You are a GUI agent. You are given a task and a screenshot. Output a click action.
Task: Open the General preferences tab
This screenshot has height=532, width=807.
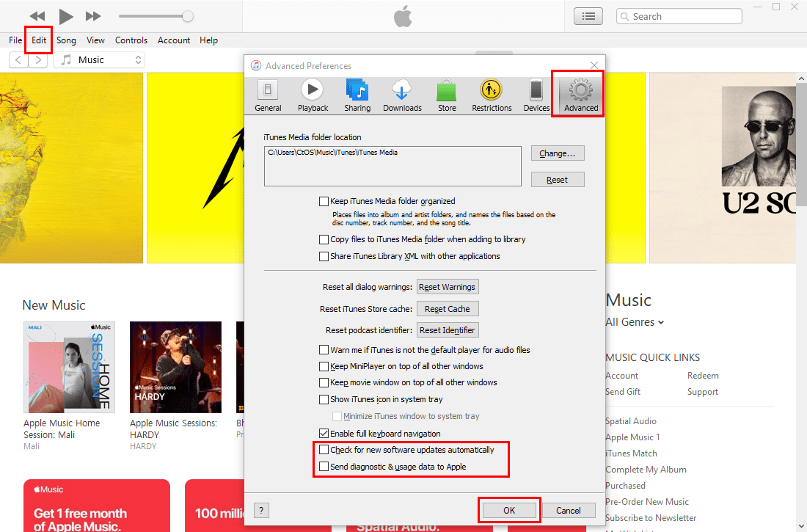pyautogui.click(x=268, y=96)
